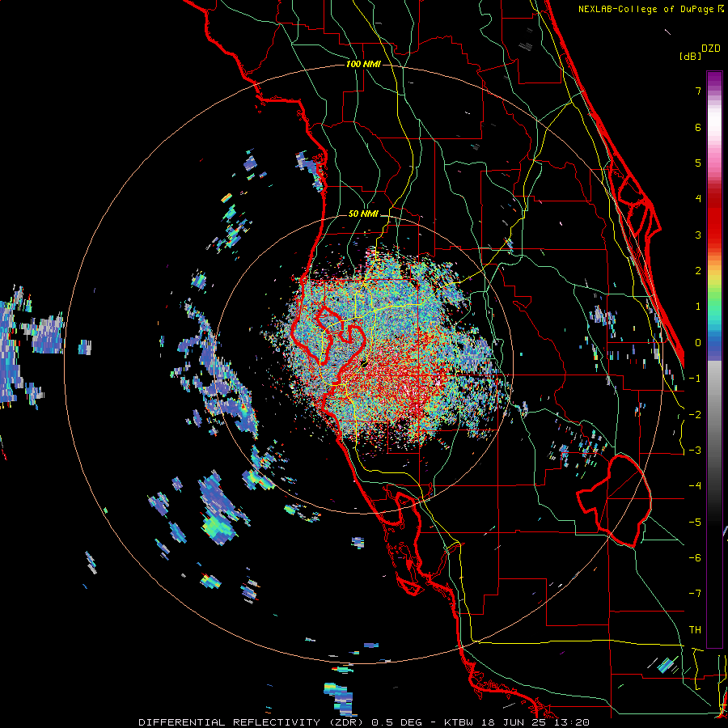The width and height of the screenshot is (728, 728).
Task: Click the [dB] unit label
Action: tap(690, 56)
